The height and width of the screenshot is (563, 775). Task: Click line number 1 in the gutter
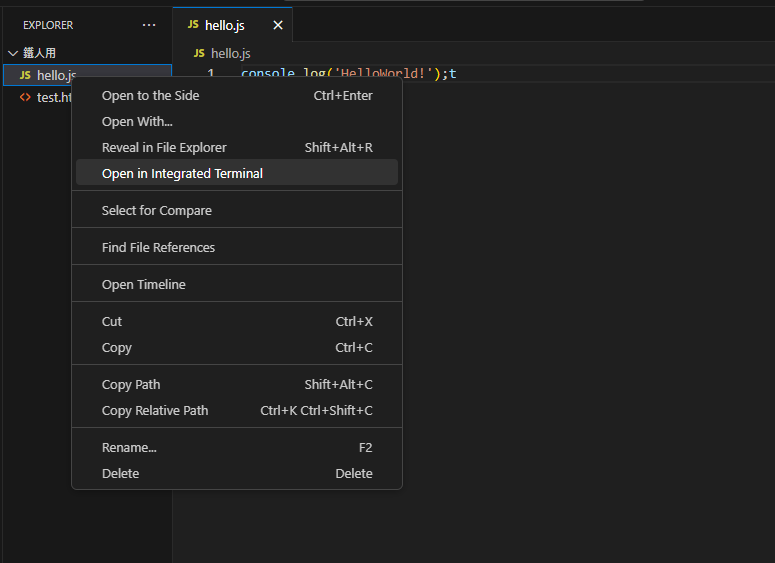point(211,73)
